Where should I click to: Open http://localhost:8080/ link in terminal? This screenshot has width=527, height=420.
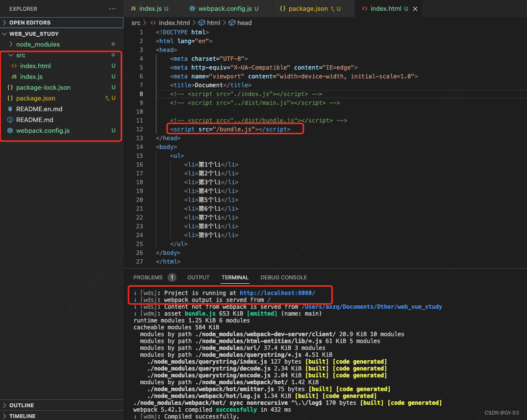[x=277, y=293]
